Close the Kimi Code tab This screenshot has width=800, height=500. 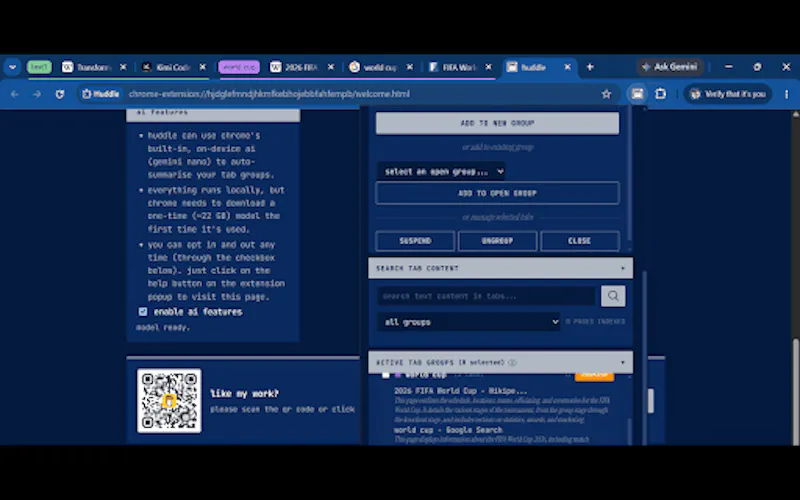pyautogui.click(x=203, y=67)
